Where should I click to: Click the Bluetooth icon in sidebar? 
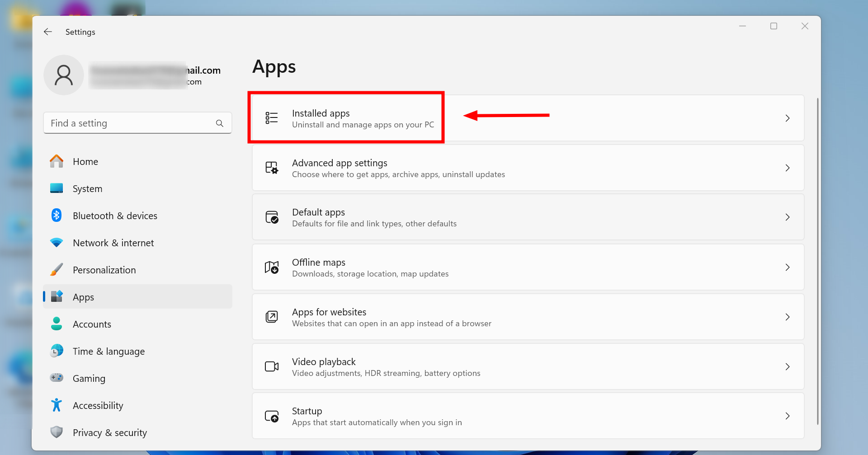point(57,216)
